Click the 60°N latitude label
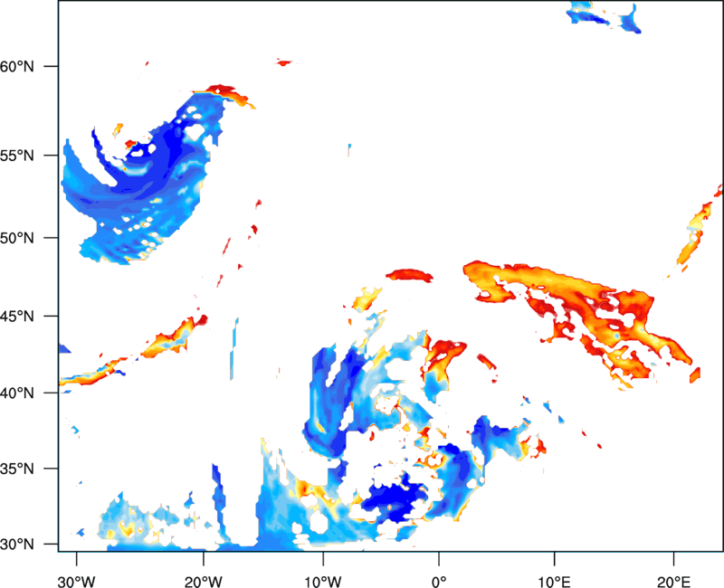The width and height of the screenshot is (724, 588). pyautogui.click(x=17, y=66)
